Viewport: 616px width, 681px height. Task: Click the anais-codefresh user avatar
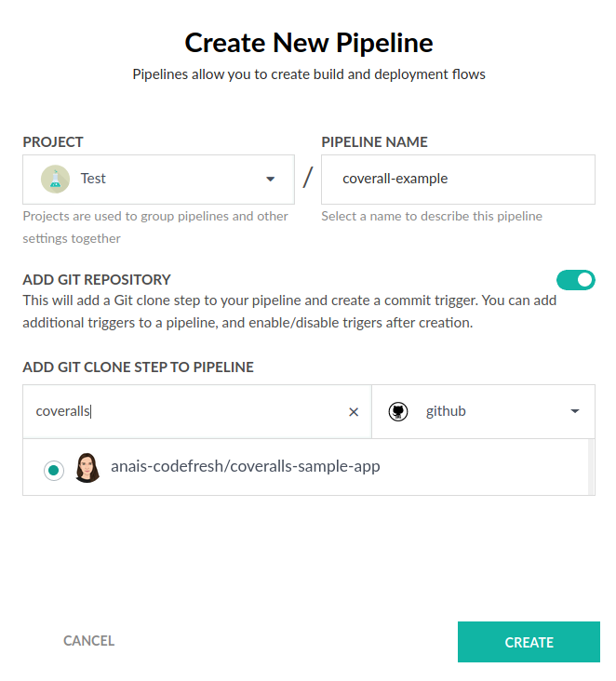point(87,467)
